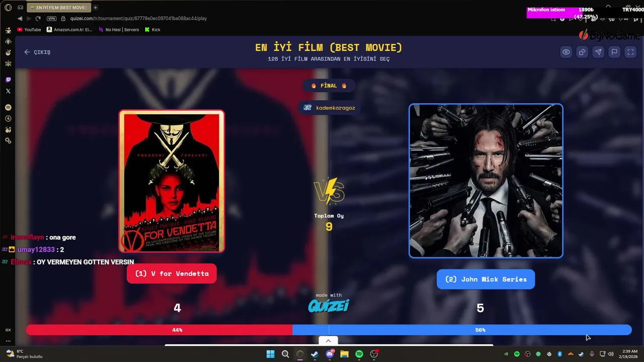644x362 pixels.
Task: Vote for (1) V for Vendetta button
Action: [172, 274]
